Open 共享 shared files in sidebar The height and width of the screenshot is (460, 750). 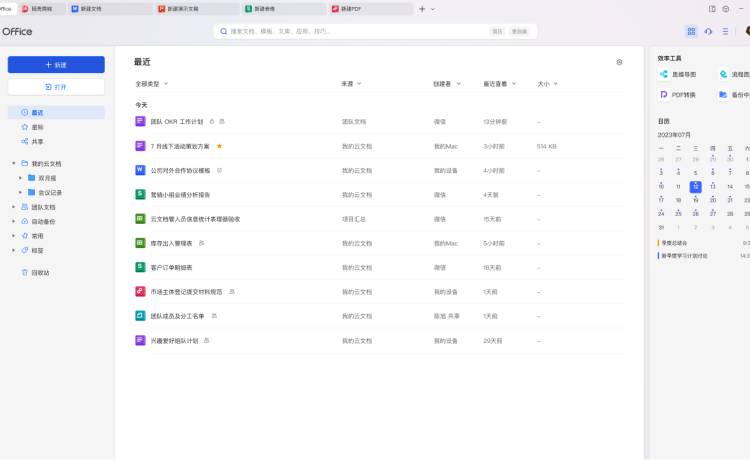[x=37, y=141]
